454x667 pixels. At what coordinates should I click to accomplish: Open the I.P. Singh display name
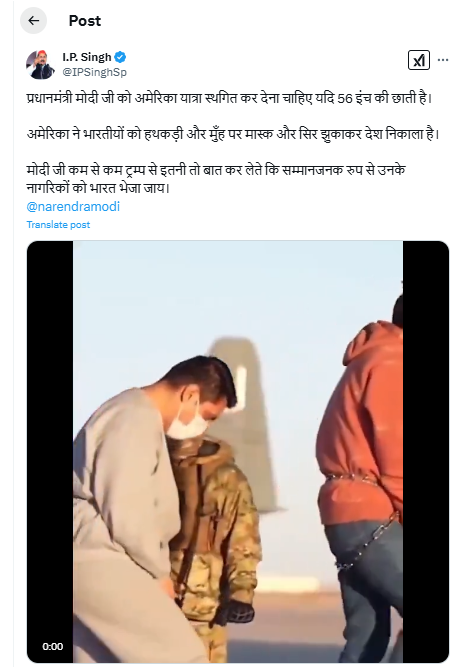click(x=87, y=57)
